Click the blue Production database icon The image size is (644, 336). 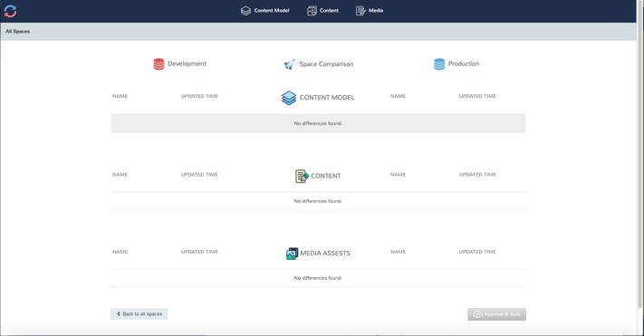[439, 64]
